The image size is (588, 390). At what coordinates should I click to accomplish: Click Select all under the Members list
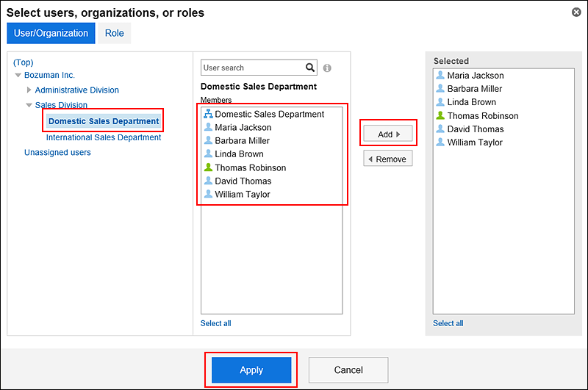click(x=215, y=323)
